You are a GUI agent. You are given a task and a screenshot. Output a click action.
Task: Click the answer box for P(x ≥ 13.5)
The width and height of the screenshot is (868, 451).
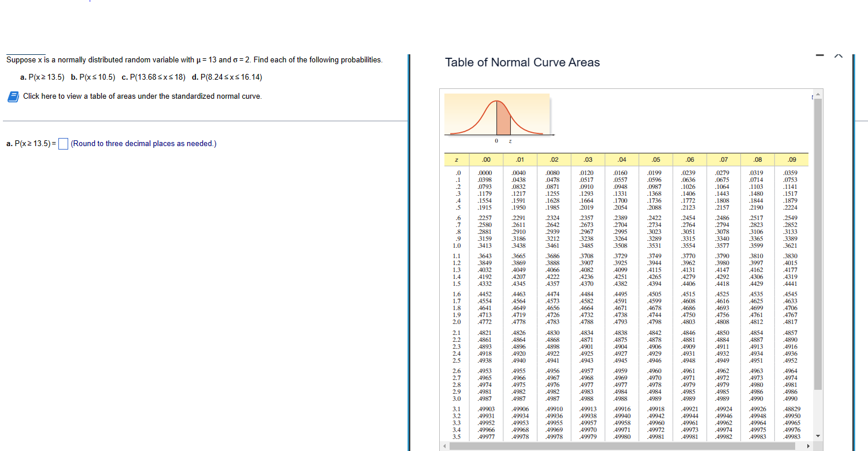[63, 143]
